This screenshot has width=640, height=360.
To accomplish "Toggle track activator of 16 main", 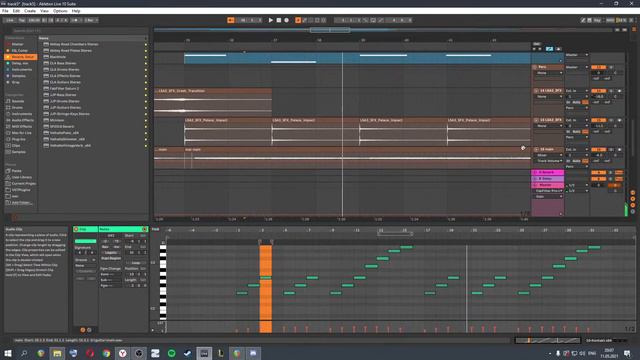I will (x=598, y=149).
